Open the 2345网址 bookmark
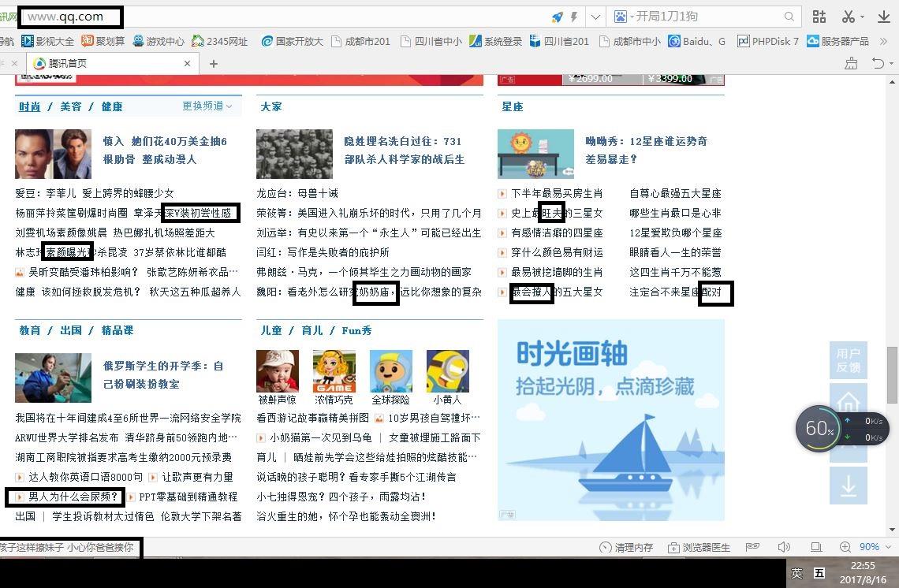This screenshot has width=899, height=588. (x=220, y=41)
